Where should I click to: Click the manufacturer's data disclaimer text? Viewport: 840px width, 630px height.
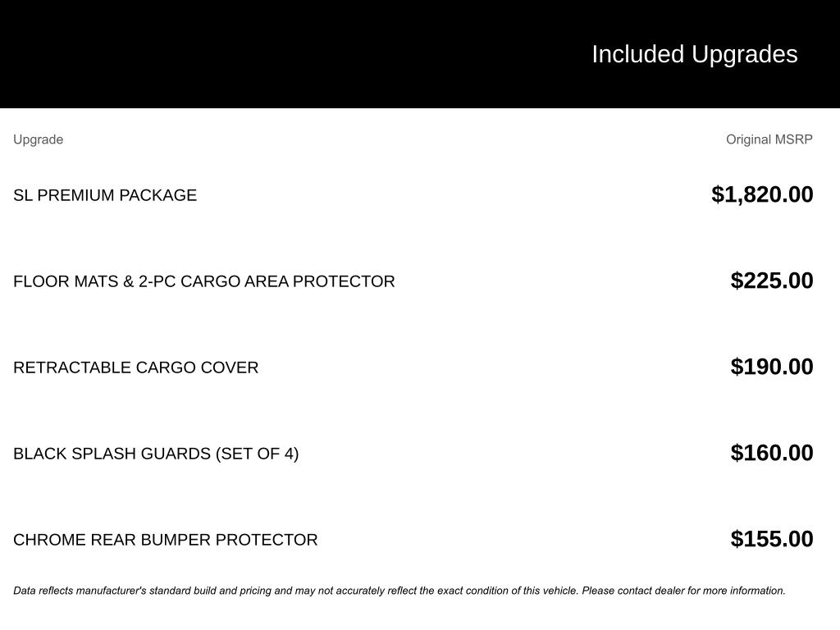pos(399,591)
